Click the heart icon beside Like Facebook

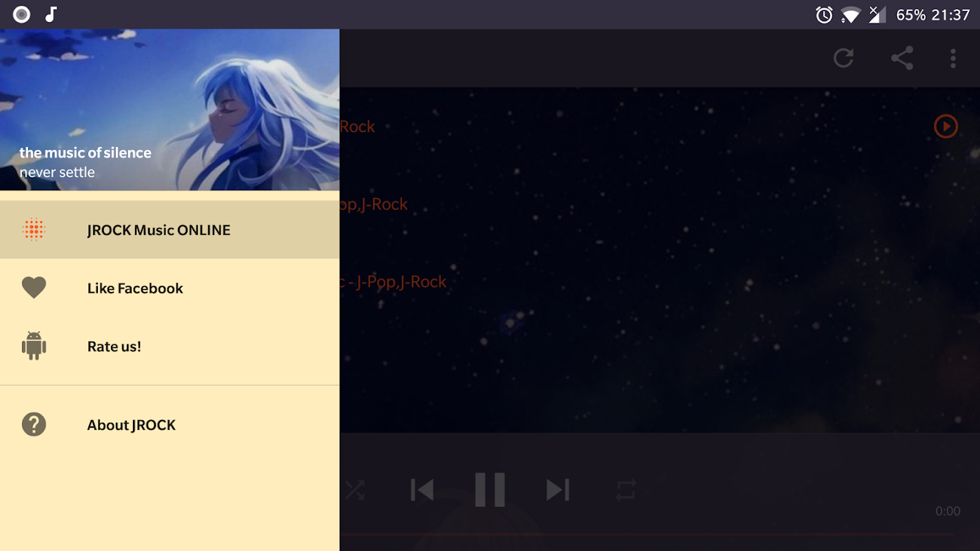tap(34, 287)
